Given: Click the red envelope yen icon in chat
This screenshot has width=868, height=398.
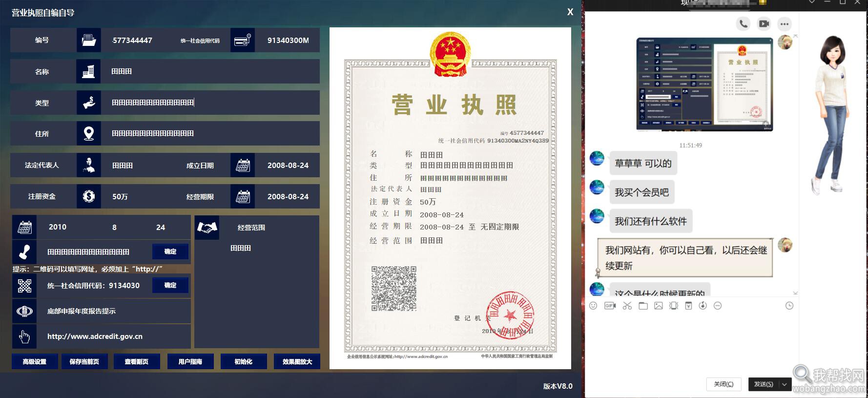Looking at the screenshot, I should [688, 306].
